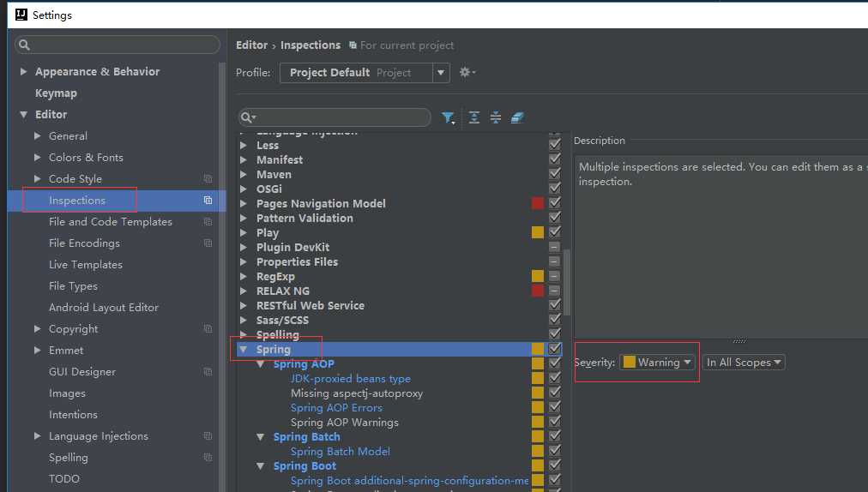Click the project icon beside File and Code Templates
This screenshot has width=868, height=492.
208,221
